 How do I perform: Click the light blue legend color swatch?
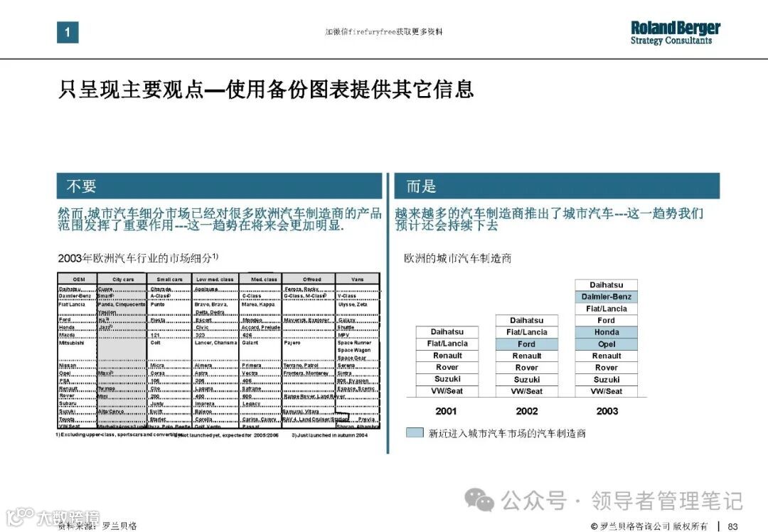point(415,432)
